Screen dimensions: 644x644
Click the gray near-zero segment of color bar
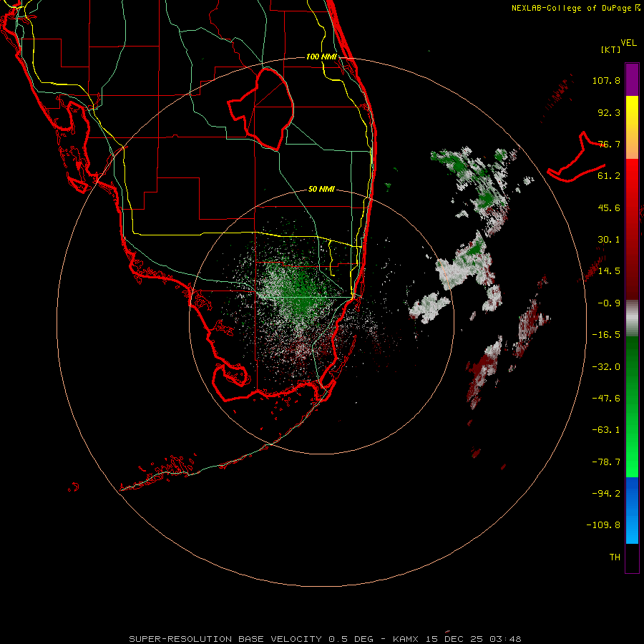coord(632,318)
